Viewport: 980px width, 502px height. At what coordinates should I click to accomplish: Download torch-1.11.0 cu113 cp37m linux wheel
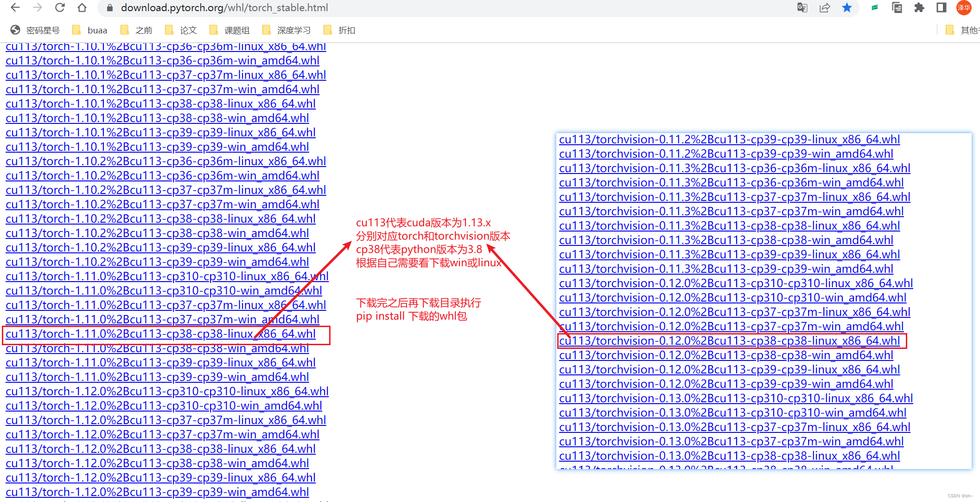pos(165,305)
